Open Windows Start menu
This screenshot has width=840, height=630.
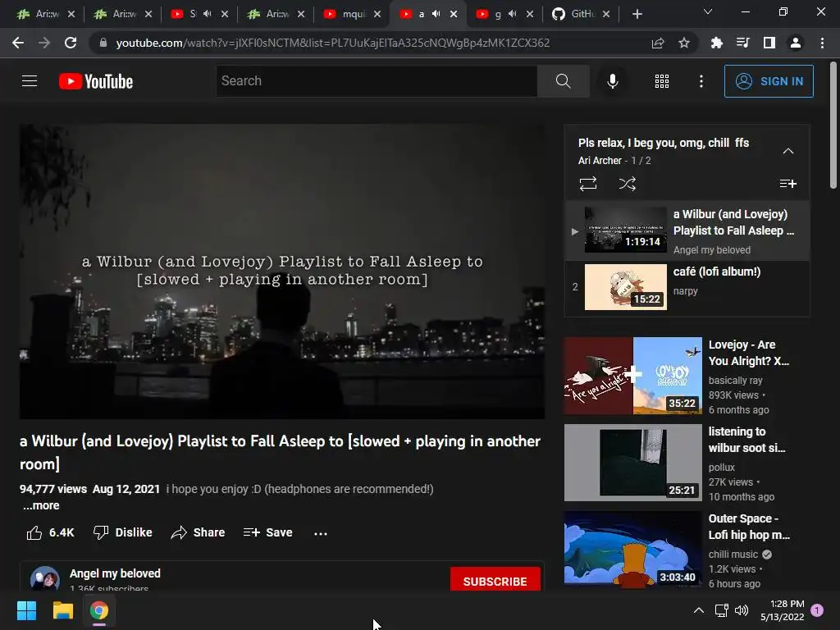coord(26,610)
